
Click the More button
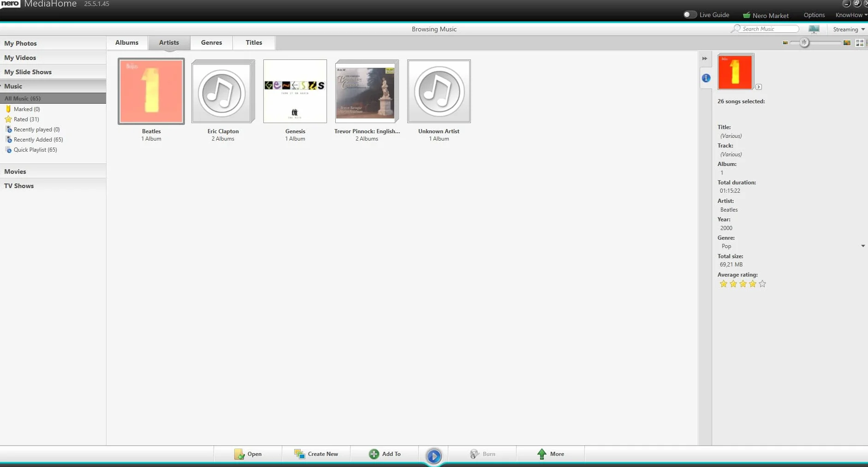pos(550,454)
